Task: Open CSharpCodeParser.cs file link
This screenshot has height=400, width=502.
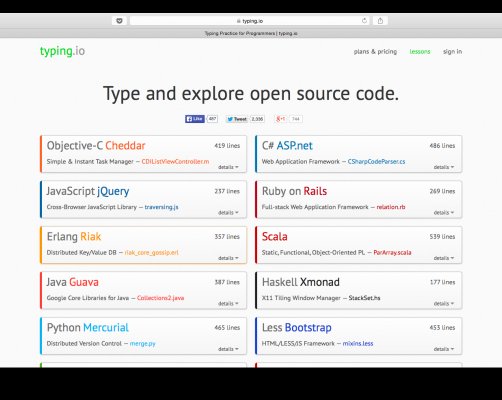Action: coord(376,162)
